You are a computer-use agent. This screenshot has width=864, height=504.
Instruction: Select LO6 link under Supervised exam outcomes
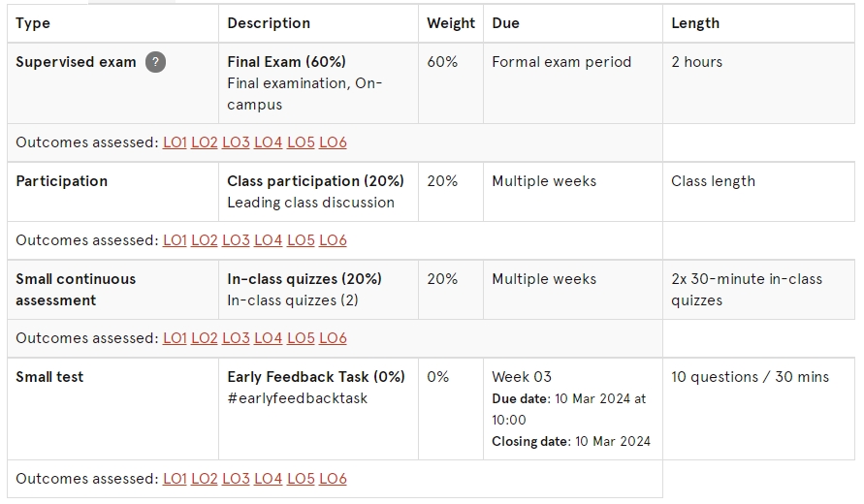point(333,142)
